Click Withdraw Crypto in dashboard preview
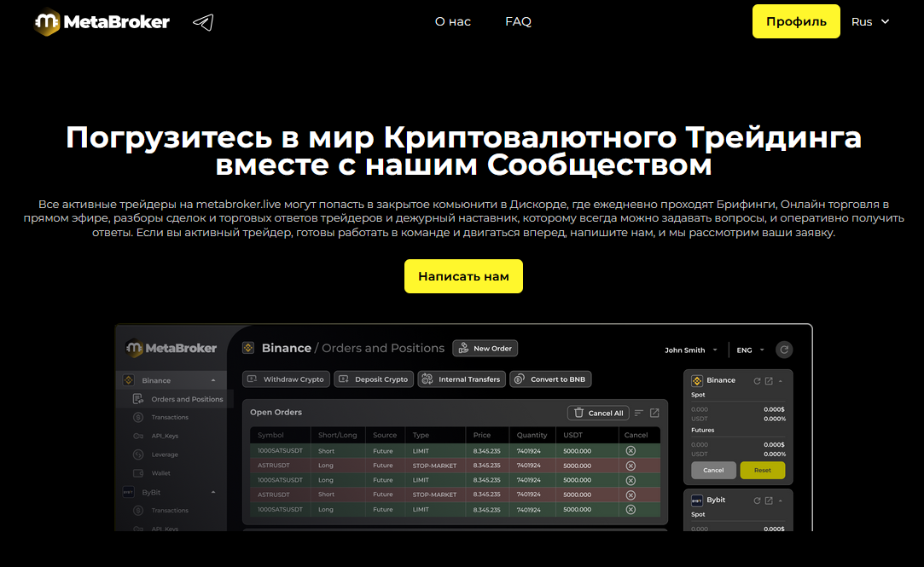Image resolution: width=924 pixels, height=567 pixels. tap(286, 379)
